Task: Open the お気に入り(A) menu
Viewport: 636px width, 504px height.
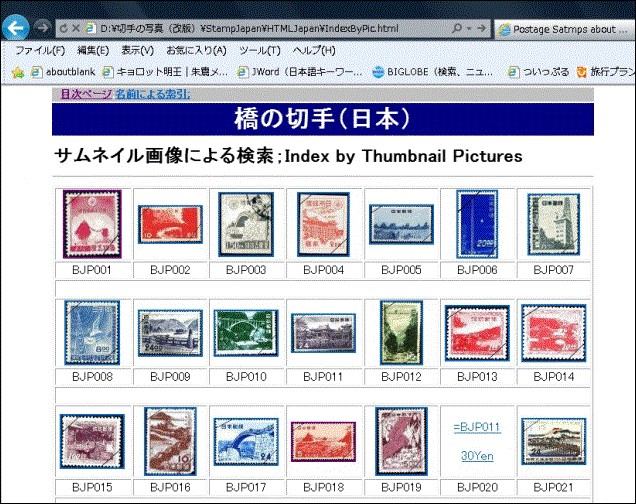Action: 196,50
